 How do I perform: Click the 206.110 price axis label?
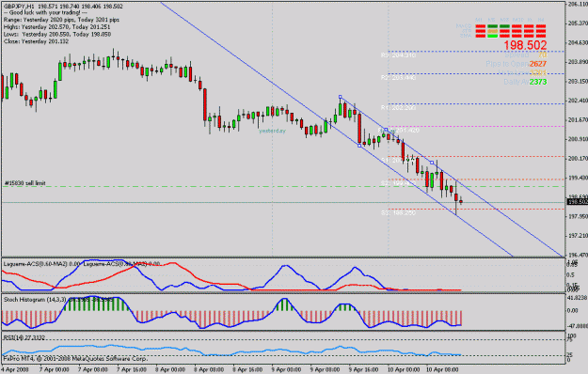[x=578, y=4]
